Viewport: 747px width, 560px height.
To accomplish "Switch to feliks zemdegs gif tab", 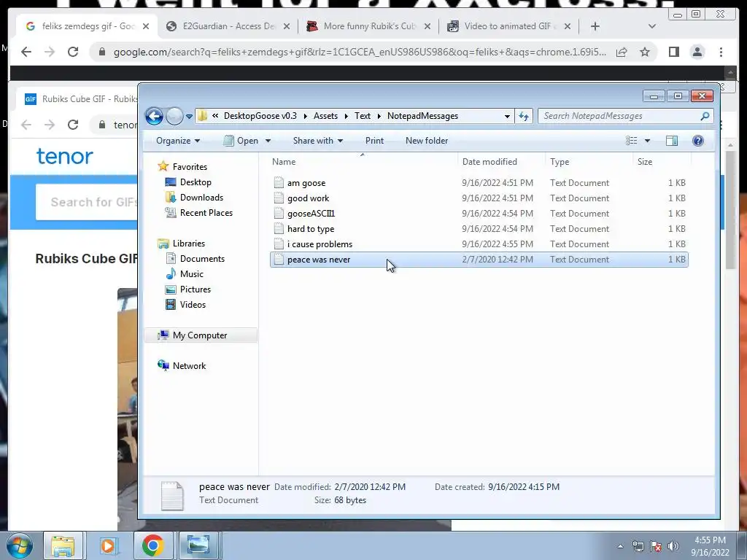I will click(86, 26).
